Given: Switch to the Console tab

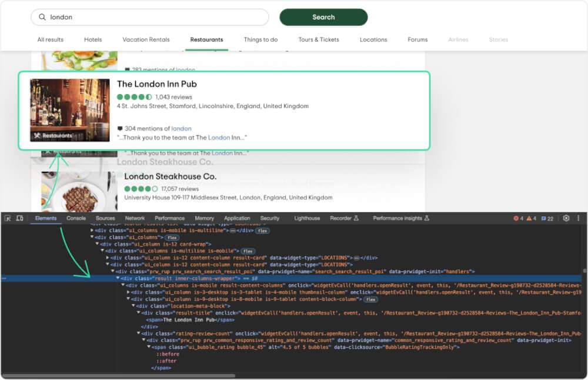Looking at the screenshot, I should point(75,218).
